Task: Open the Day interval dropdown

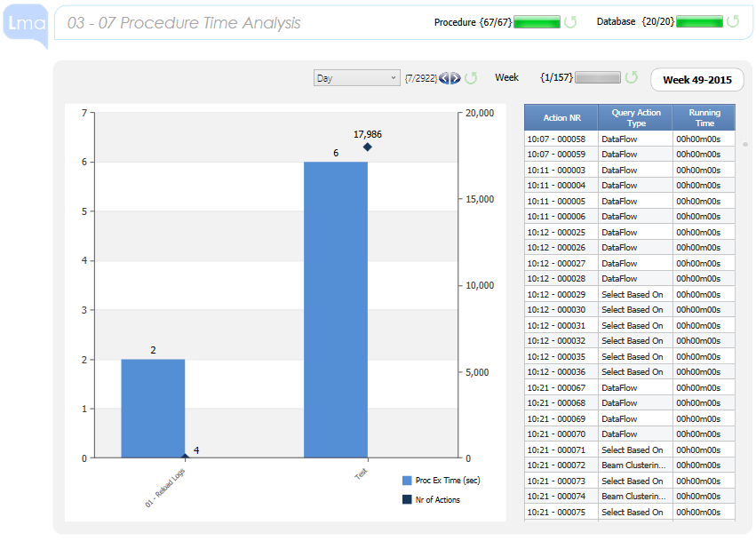Action: tap(355, 77)
